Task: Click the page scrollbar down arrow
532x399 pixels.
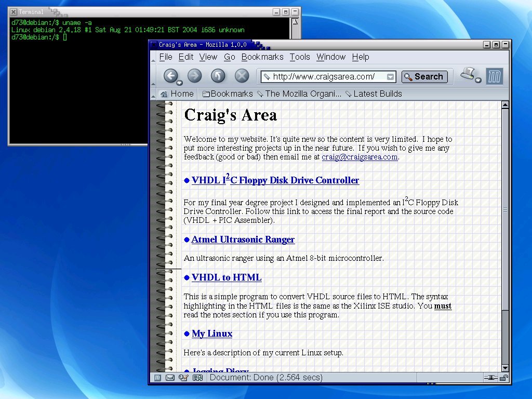Action: pos(505,368)
